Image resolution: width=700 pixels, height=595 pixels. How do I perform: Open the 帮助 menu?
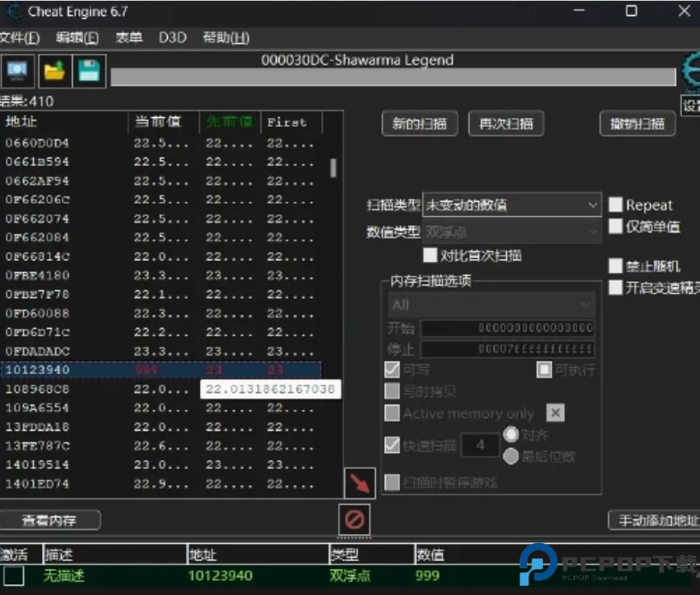226,38
